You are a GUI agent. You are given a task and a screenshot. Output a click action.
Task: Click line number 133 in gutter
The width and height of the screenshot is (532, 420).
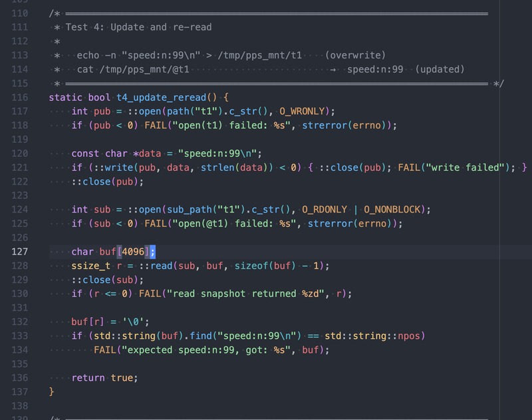[20, 336]
